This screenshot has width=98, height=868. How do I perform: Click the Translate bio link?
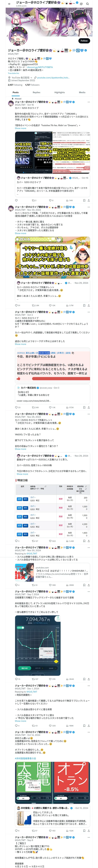tap(14, 73)
